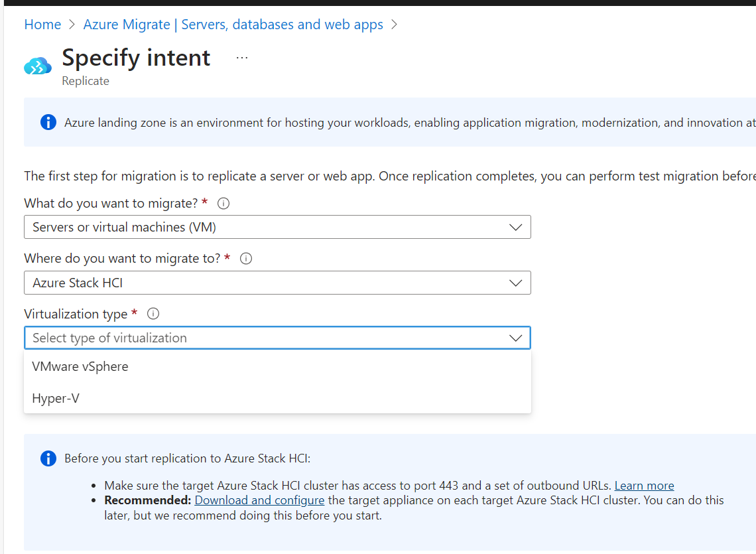The width and height of the screenshot is (756, 554).
Task: Click the 'Learn more' link about outbound URLs
Action: tap(644, 485)
